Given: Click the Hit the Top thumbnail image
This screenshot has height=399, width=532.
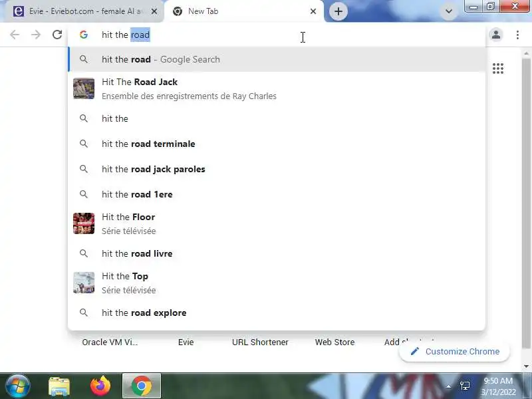Looking at the screenshot, I should click(x=84, y=283).
